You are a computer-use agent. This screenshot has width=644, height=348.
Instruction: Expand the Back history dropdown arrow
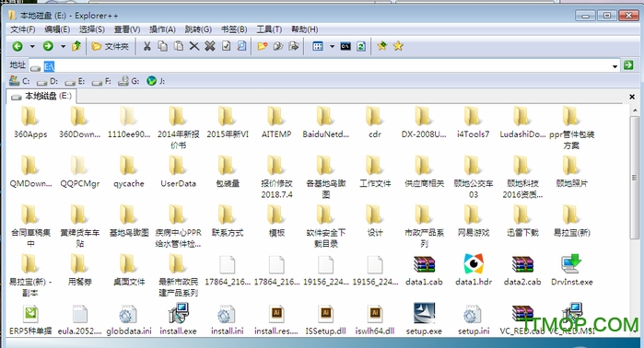coord(32,46)
